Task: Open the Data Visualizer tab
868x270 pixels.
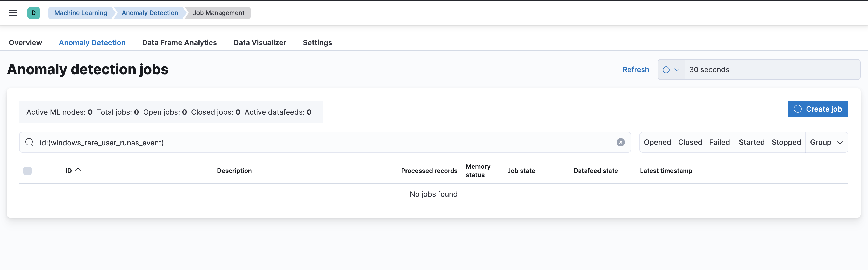Action: point(259,43)
